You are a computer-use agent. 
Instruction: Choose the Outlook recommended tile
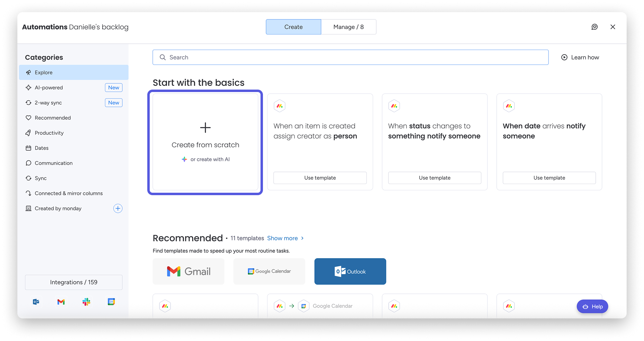(350, 272)
